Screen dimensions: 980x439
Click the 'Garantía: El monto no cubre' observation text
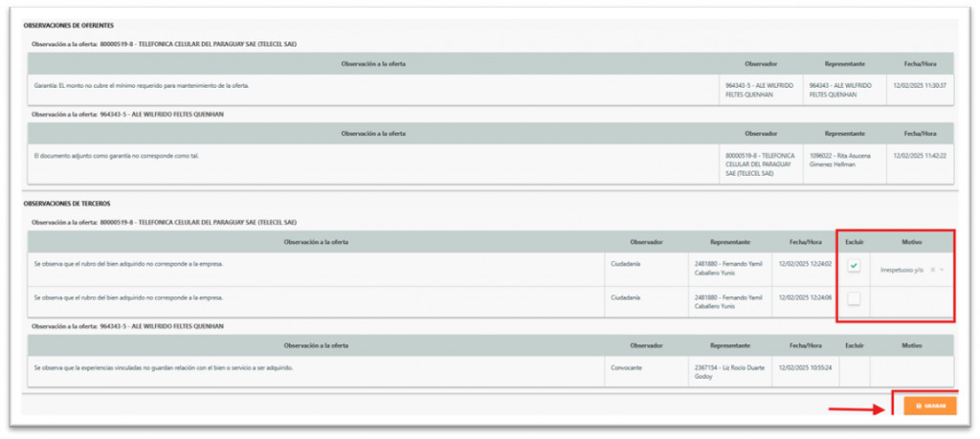click(141, 85)
